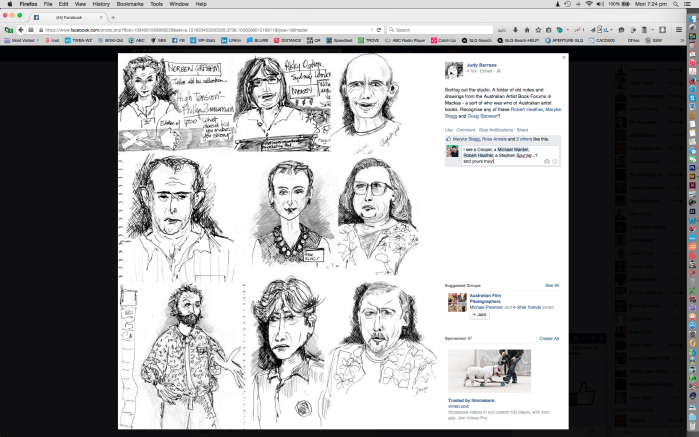The height and width of the screenshot is (437, 699).
Task: Click See All suggested groups
Action: (x=551, y=285)
